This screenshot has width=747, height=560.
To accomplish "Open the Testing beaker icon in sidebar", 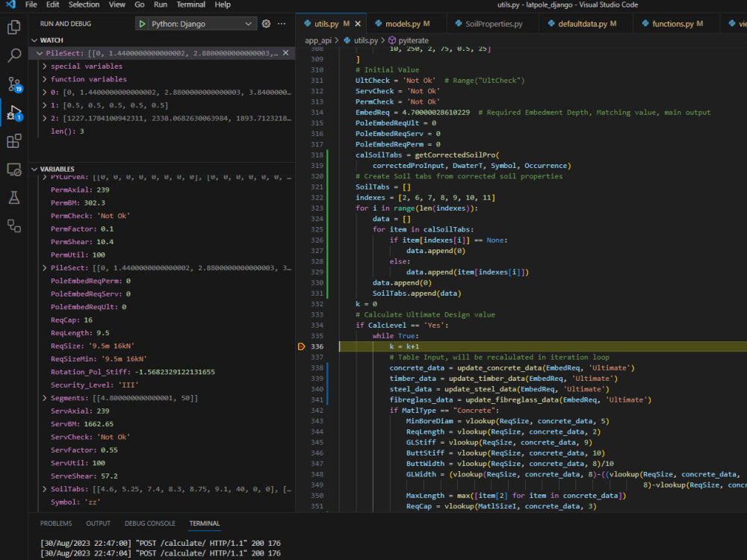I will click(12, 196).
